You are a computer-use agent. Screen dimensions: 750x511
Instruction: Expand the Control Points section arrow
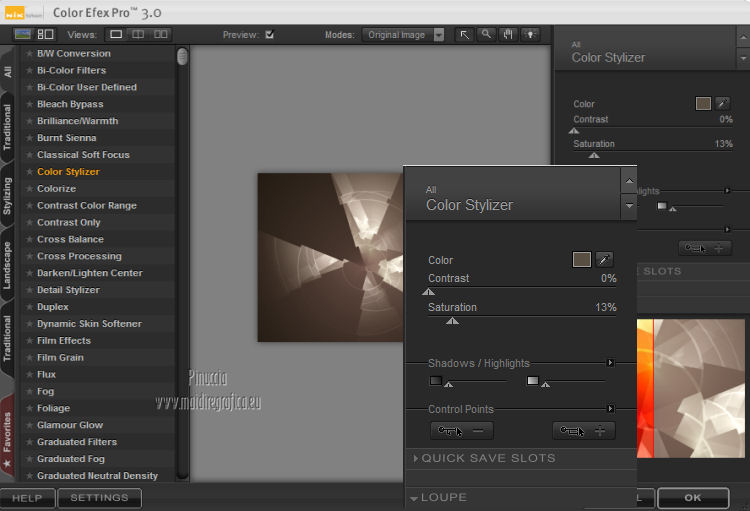pos(610,409)
